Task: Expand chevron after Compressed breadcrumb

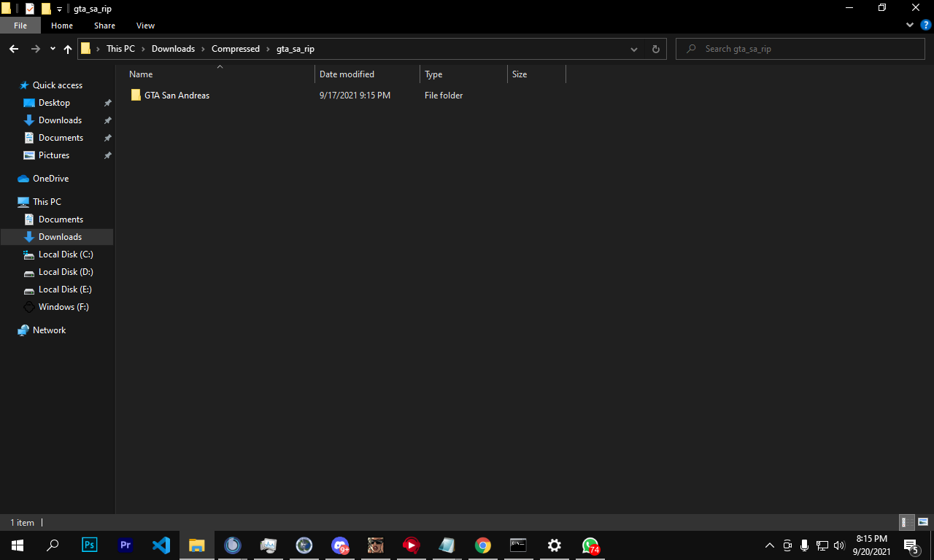Action: coord(268,49)
